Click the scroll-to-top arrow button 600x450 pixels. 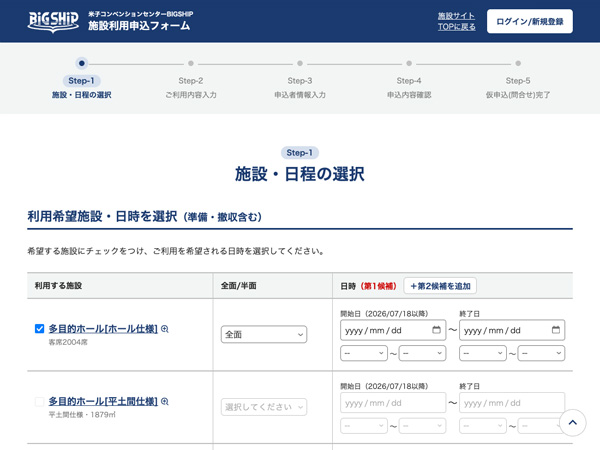(x=572, y=422)
